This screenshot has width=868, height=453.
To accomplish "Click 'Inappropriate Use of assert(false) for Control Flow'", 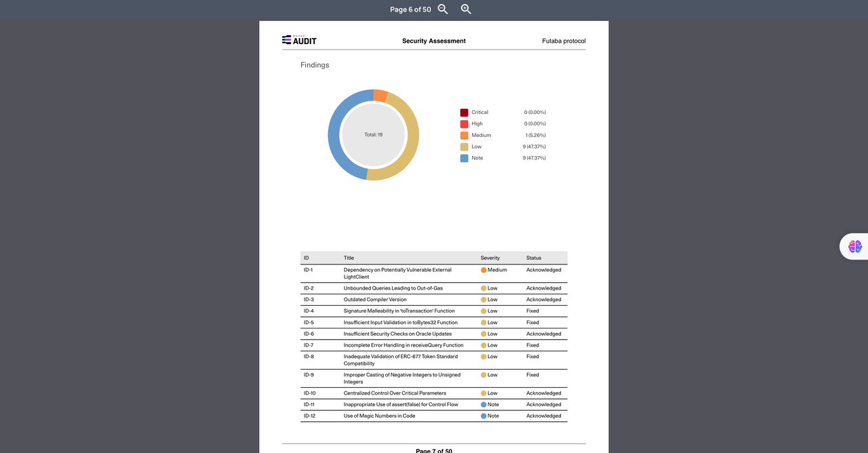I will click(401, 405).
